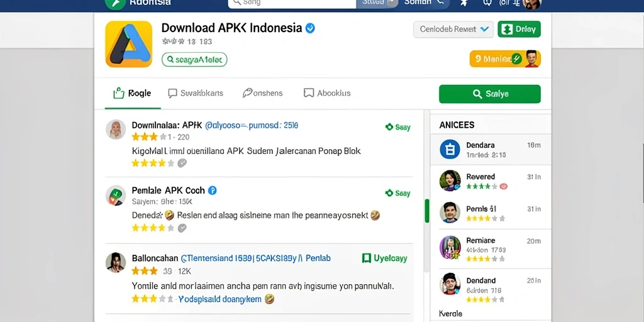Image resolution: width=644 pixels, height=322 pixels.
Task: Switch to the onshens tab
Action: (x=262, y=93)
